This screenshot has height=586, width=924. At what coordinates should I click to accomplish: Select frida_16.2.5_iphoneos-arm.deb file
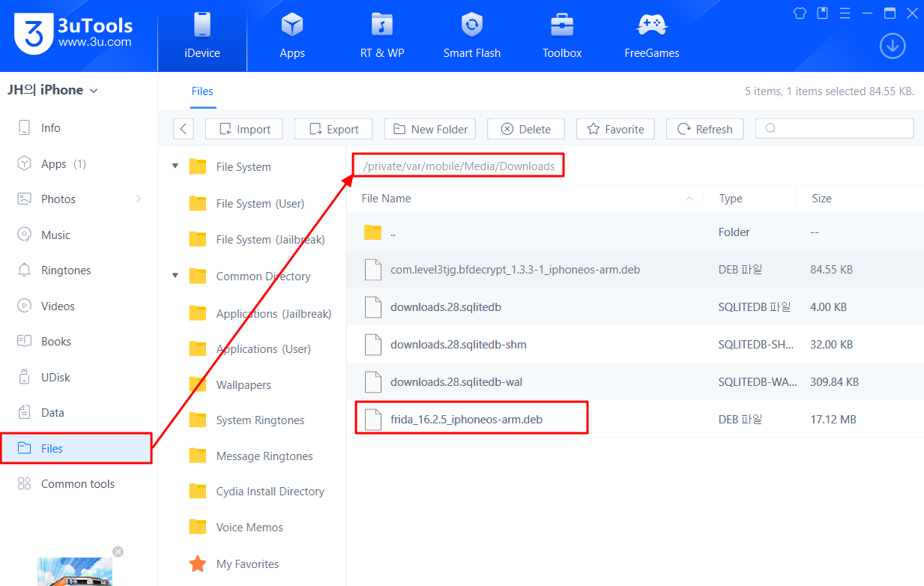pyautogui.click(x=635, y=420)
